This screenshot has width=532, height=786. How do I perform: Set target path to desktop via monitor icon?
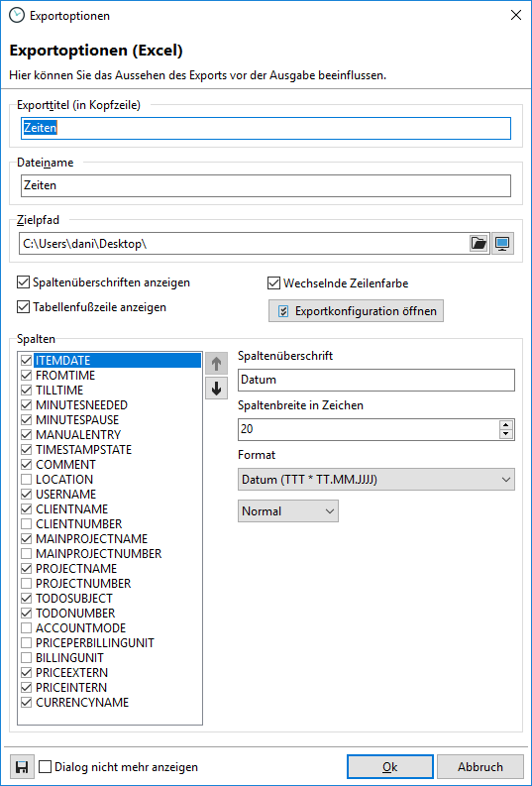[502, 244]
